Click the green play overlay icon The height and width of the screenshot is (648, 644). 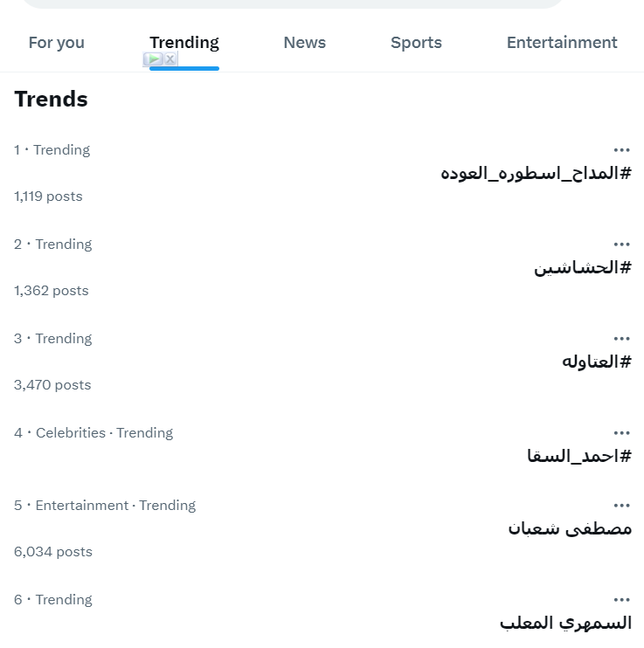[x=154, y=59]
